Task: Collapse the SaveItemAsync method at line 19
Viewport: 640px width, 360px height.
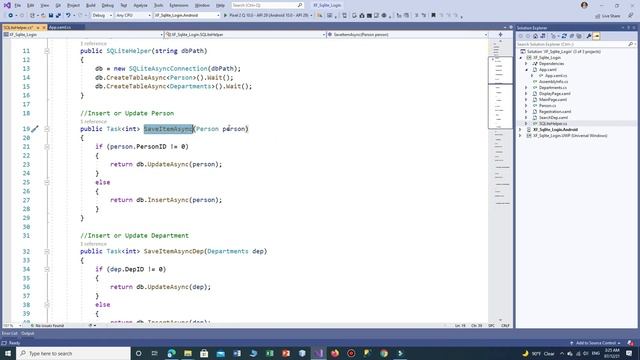Action: point(47,129)
